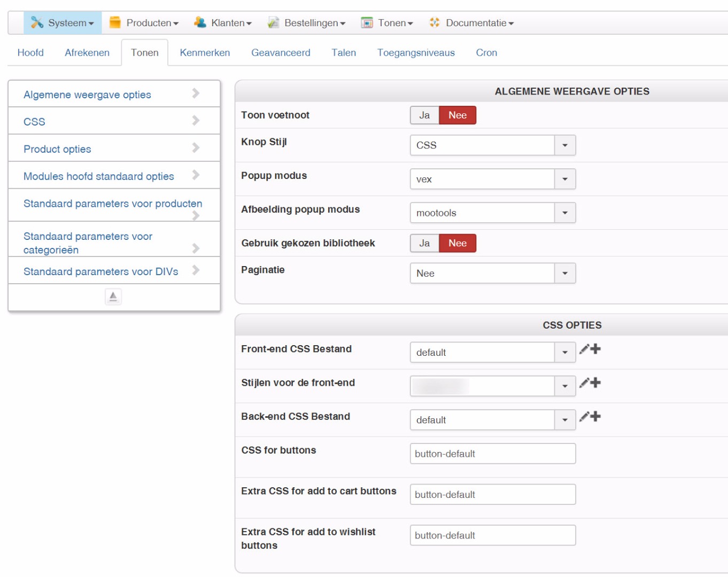Switch to the Kenmerken tab

[205, 53]
